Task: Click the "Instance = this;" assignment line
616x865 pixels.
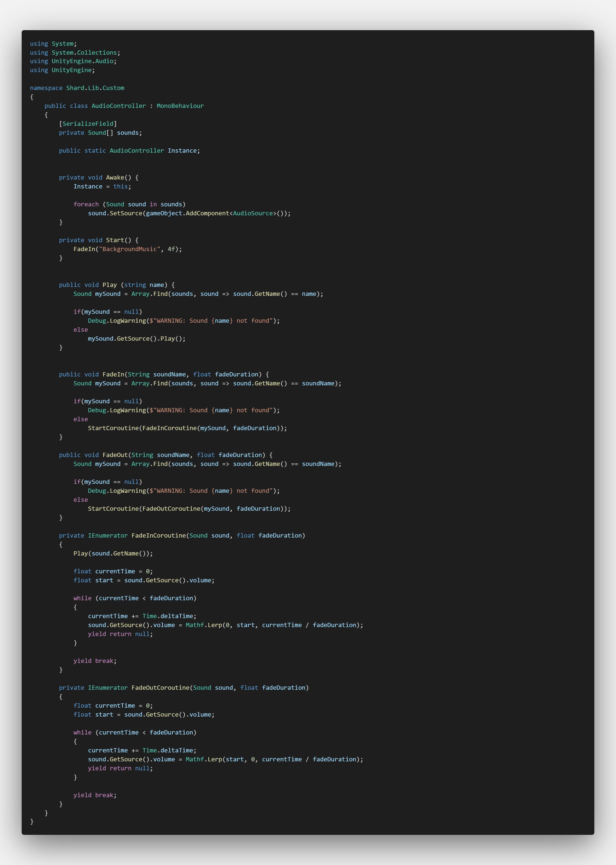Action: pyautogui.click(x=102, y=187)
